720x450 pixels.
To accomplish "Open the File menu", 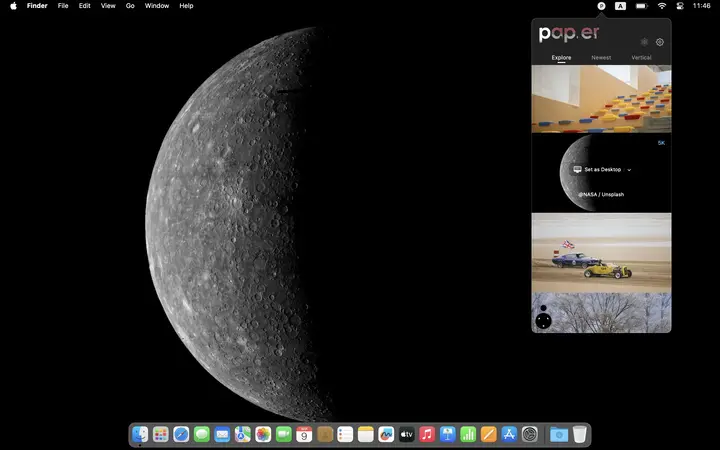I will pos(63,6).
